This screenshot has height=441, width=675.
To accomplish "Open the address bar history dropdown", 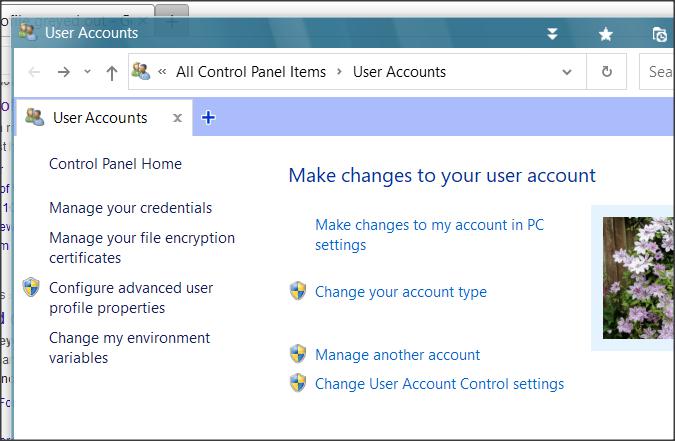I will tap(567, 72).
